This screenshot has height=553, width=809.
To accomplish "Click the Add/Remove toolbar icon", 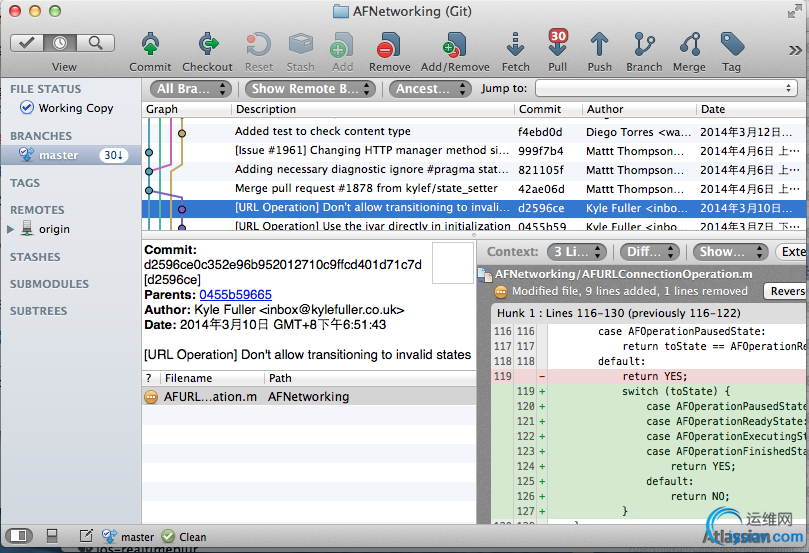I will coord(455,44).
